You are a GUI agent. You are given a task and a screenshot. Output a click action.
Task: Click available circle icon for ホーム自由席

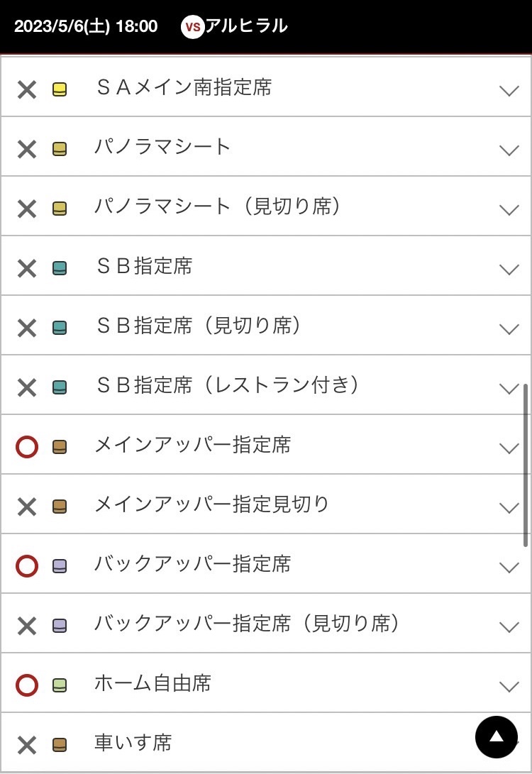(x=26, y=685)
